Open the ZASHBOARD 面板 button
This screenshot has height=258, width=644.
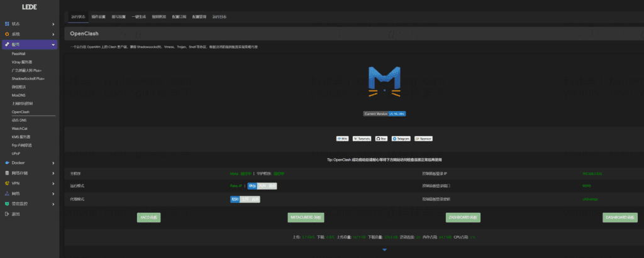coord(463,217)
